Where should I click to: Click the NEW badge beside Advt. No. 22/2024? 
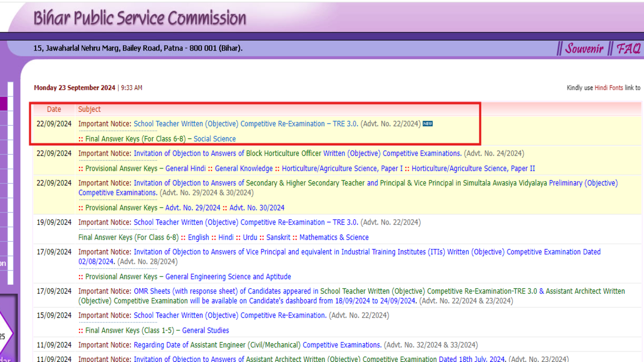tap(427, 124)
